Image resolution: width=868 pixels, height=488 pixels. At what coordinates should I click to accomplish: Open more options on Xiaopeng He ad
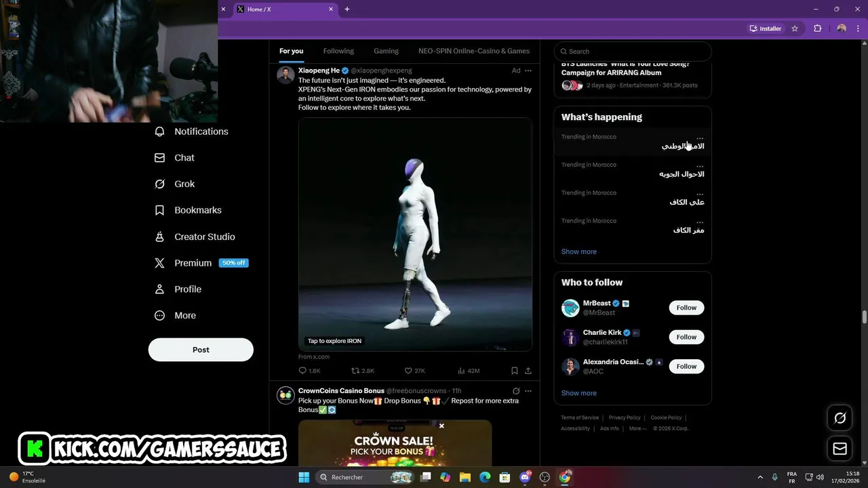click(x=528, y=70)
